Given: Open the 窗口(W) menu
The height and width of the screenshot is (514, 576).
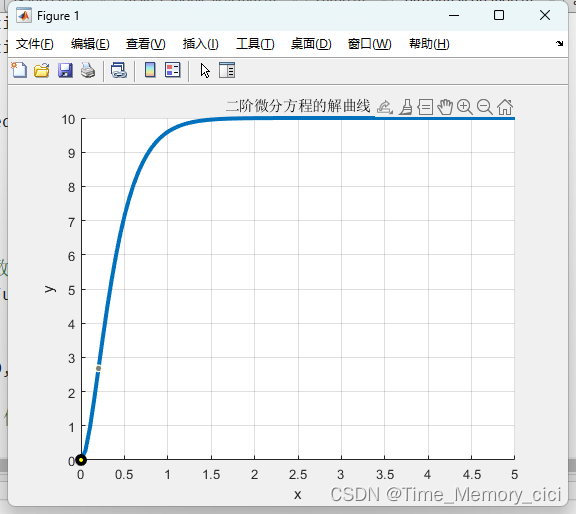Looking at the screenshot, I should (x=370, y=44).
